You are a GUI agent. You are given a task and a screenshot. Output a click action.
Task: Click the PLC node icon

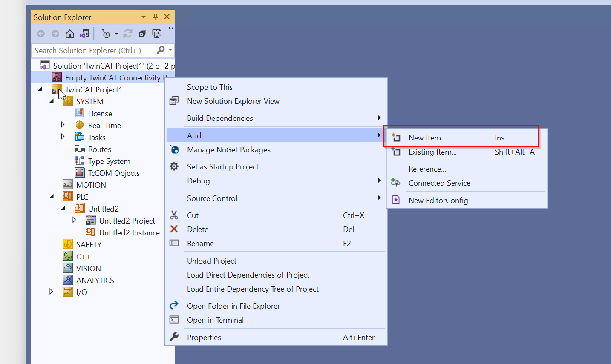click(x=68, y=196)
